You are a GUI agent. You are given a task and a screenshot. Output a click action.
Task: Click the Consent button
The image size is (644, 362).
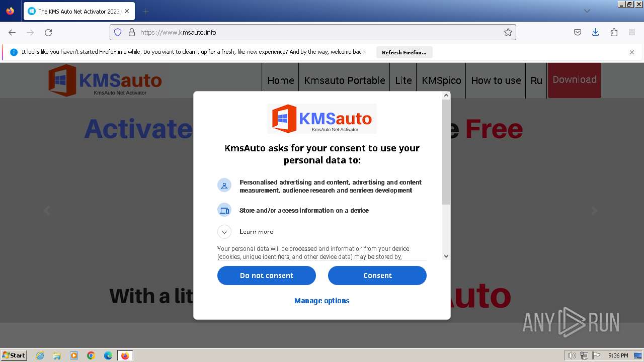(x=377, y=276)
